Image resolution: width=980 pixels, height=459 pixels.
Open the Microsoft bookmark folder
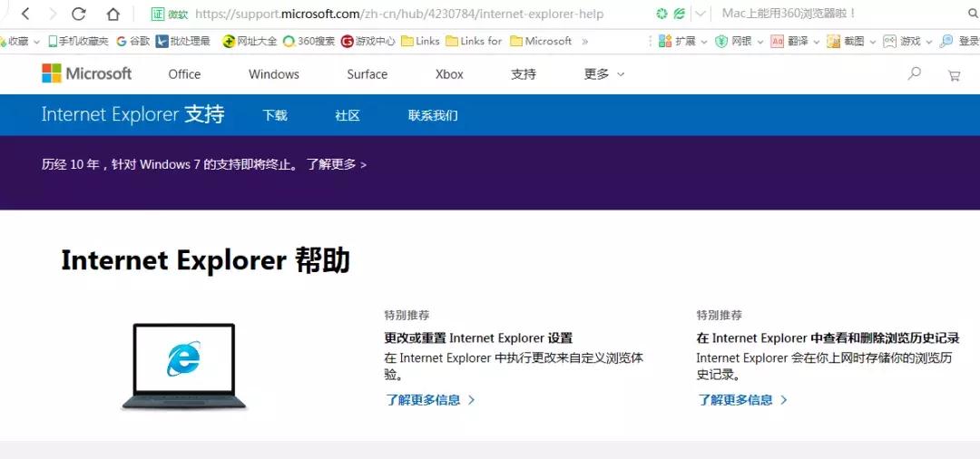pos(541,41)
